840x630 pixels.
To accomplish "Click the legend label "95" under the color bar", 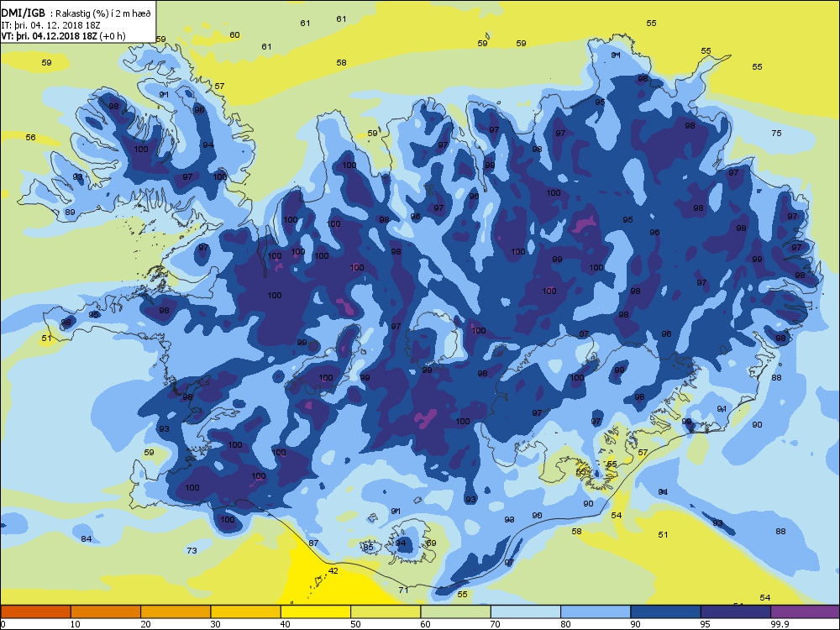I will (706, 624).
